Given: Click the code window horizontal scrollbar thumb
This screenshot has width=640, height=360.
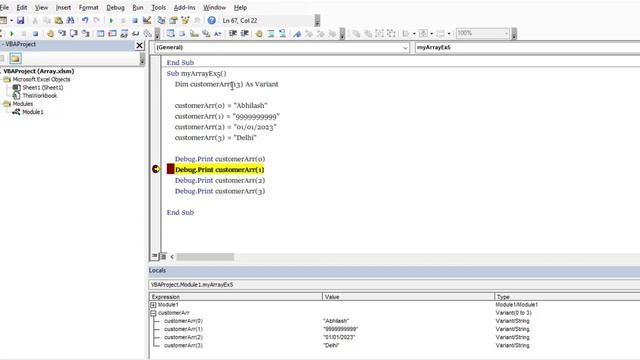Looking at the screenshot, I should pos(205,256).
